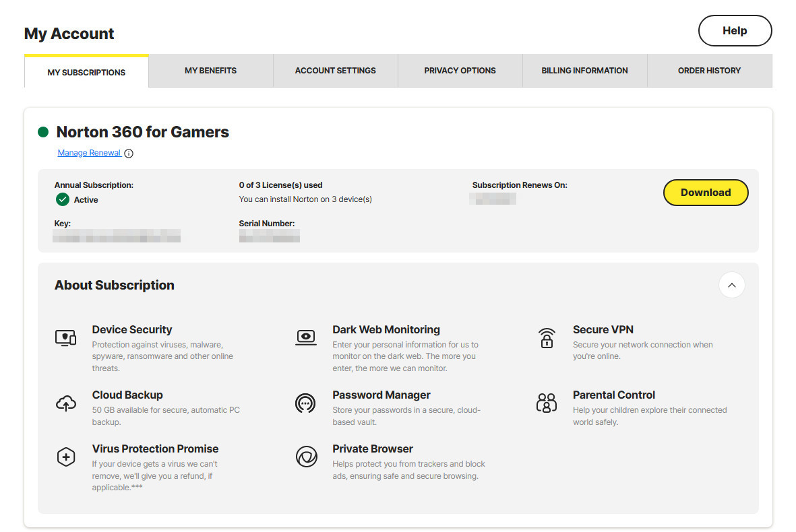Screen dimensions: 796x532
Task: Click the Password Manager heading
Action: tap(381, 395)
